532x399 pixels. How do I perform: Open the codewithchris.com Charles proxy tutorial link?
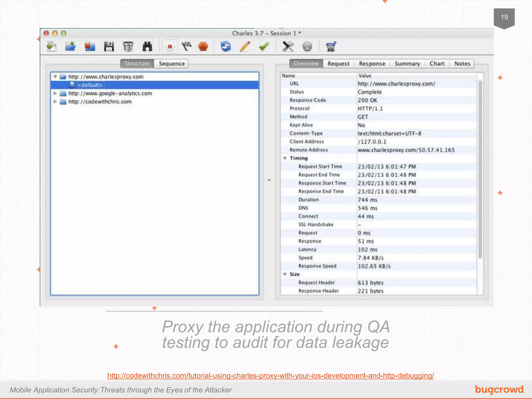click(x=271, y=376)
